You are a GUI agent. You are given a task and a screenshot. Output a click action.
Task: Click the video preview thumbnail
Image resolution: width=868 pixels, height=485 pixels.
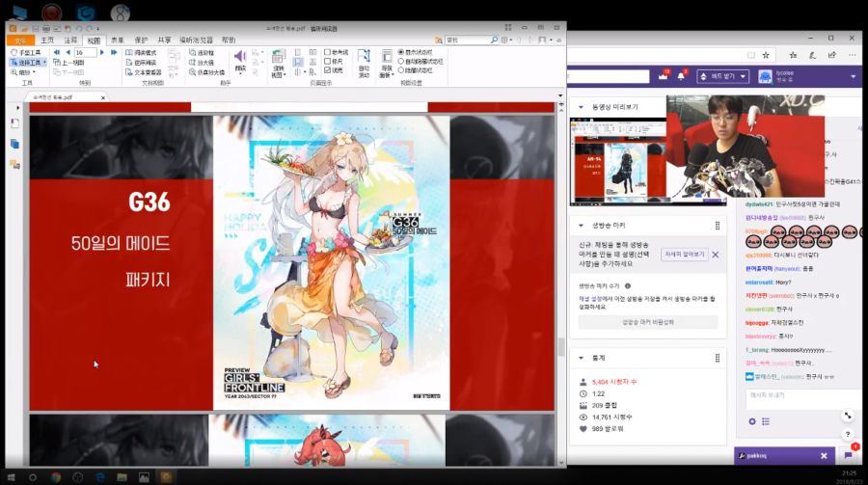click(x=618, y=161)
